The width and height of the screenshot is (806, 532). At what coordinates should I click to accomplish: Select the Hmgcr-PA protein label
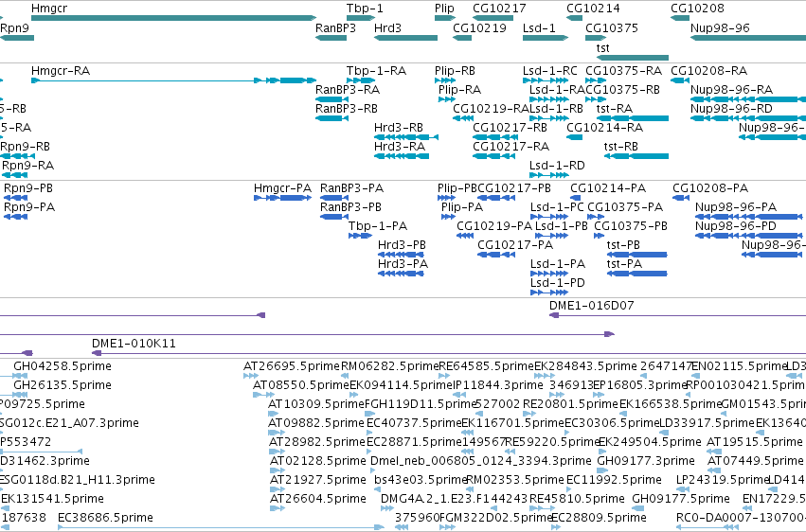[282, 188]
